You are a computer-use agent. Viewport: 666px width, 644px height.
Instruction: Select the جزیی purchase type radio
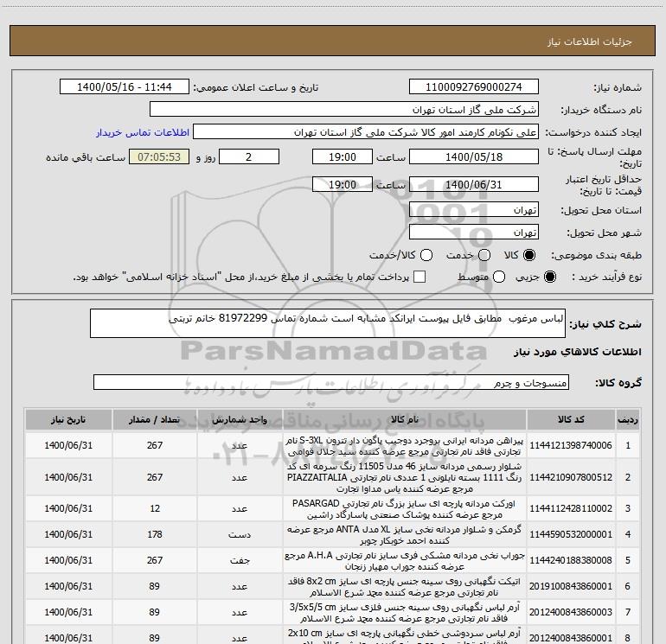click(549, 277)
